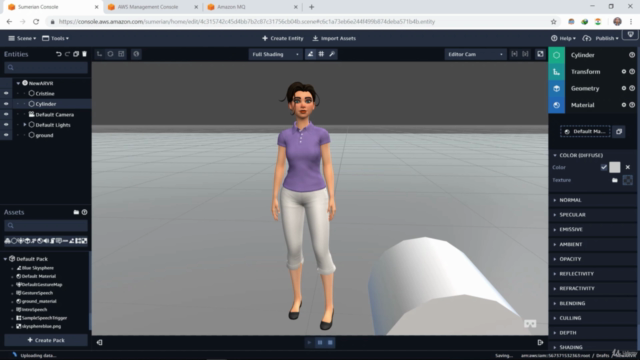
Task: Click Transform component settings gear
Action: pos(624,71)
